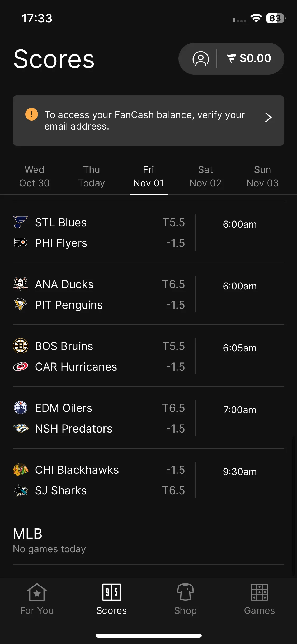View the 9:30am SJ Sharks matchup
Screen dimensions: 297x644
[x=148, y=480]
